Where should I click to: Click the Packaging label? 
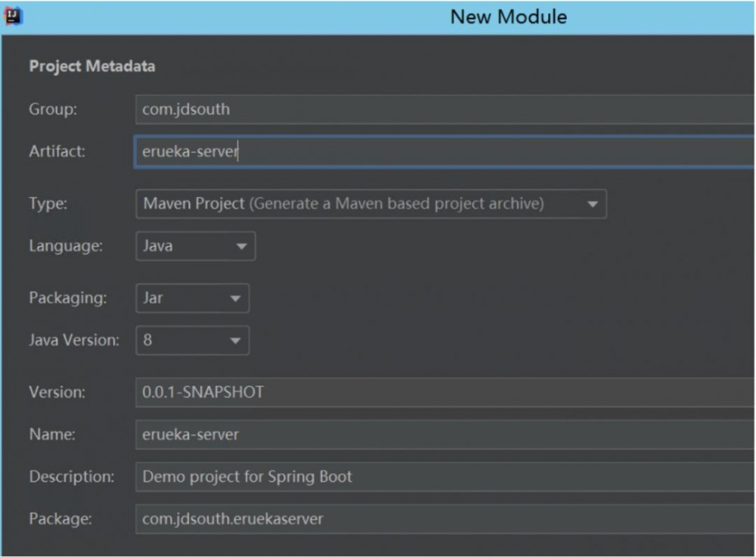(x=68, y=298)
